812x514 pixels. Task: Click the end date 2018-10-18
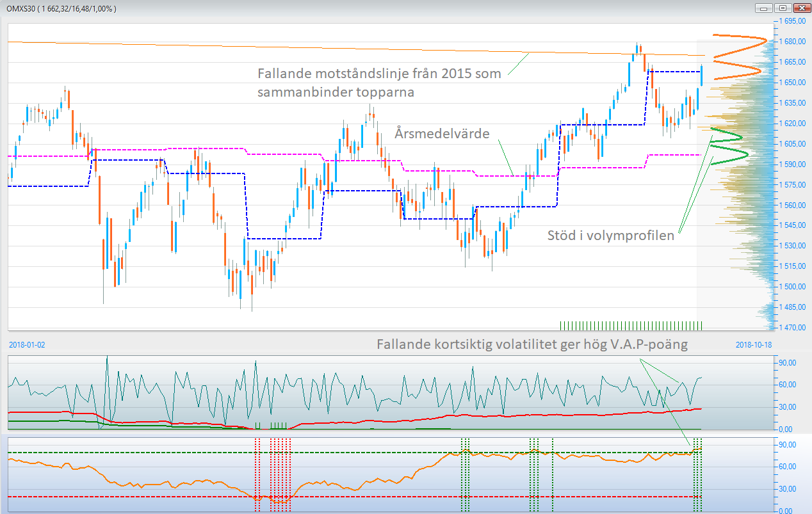coord(754,344)
